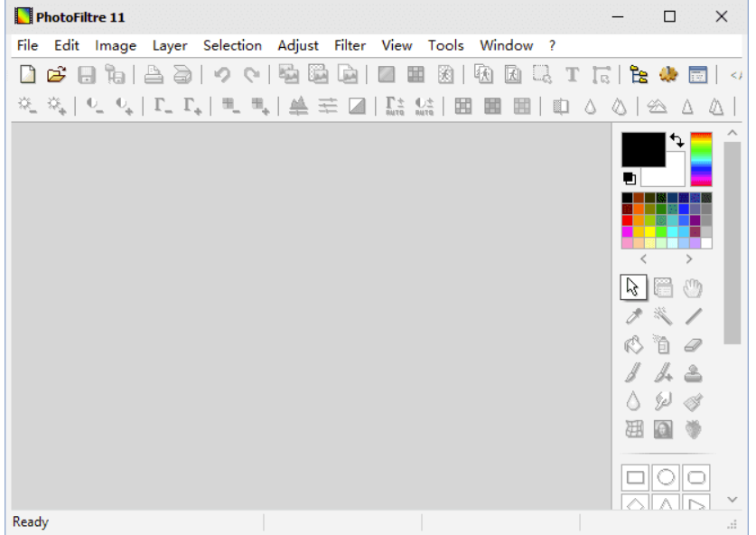
Task: Open the ? help menu
Action: [552, 45]
